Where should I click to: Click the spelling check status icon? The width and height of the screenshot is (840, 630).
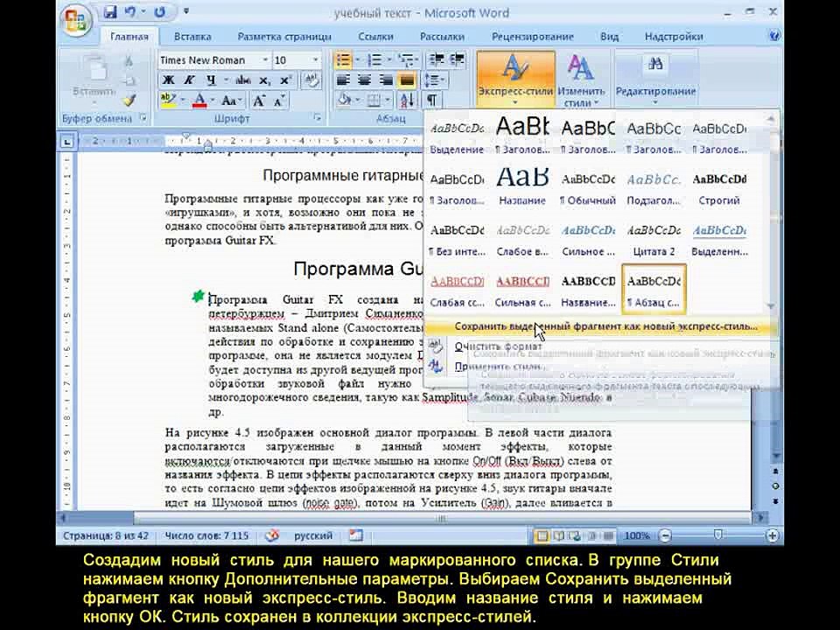tap(272, 535)
